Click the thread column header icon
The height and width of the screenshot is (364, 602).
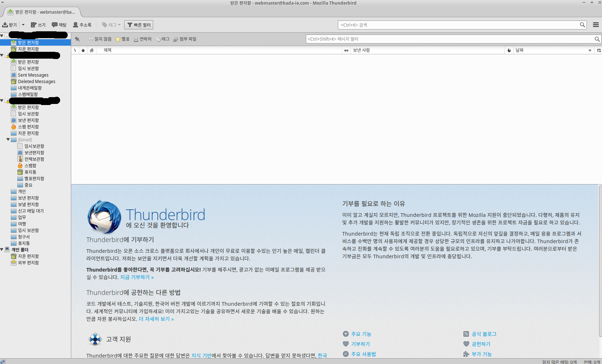[75, 50]
